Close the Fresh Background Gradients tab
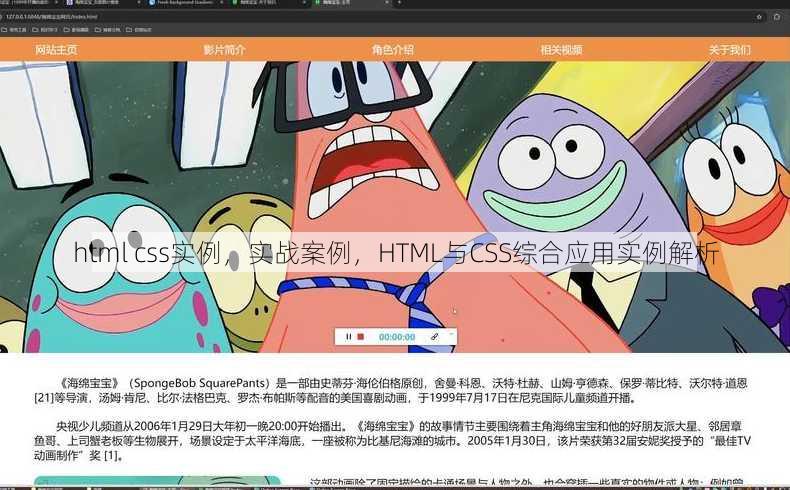Screen dimensions: 790x490 coord(222,3)
